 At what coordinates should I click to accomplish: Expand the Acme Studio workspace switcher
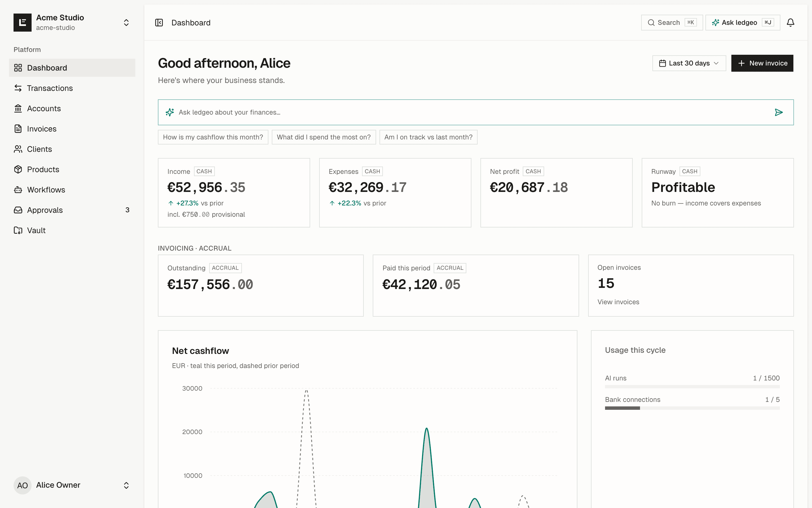[x=126, y=23]
